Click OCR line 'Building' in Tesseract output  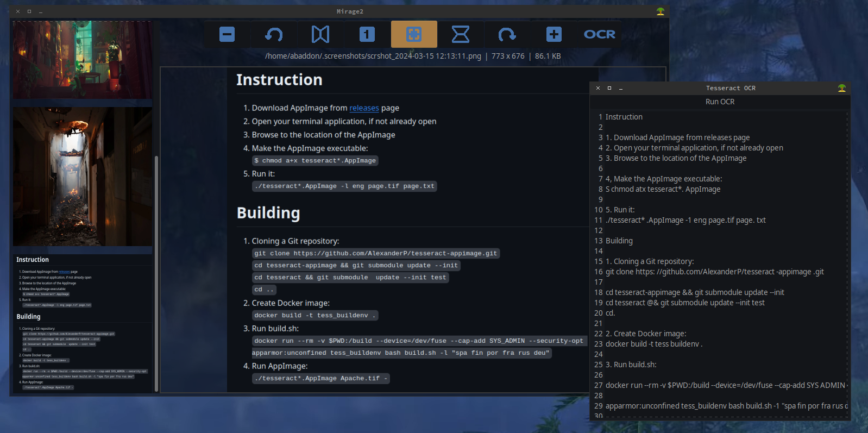click(x=619, y=241)
